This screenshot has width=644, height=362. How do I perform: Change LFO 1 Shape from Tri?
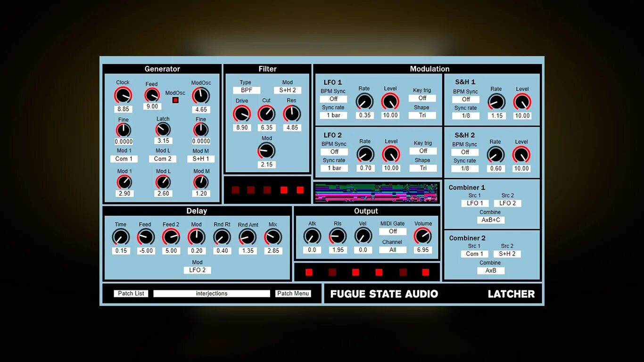click(422, 115)
